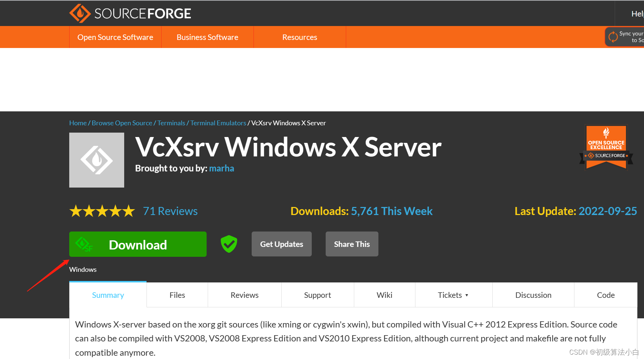Screen dimensions: 644x359
Task: Open the Business Software menu
Action: point(207,37)
